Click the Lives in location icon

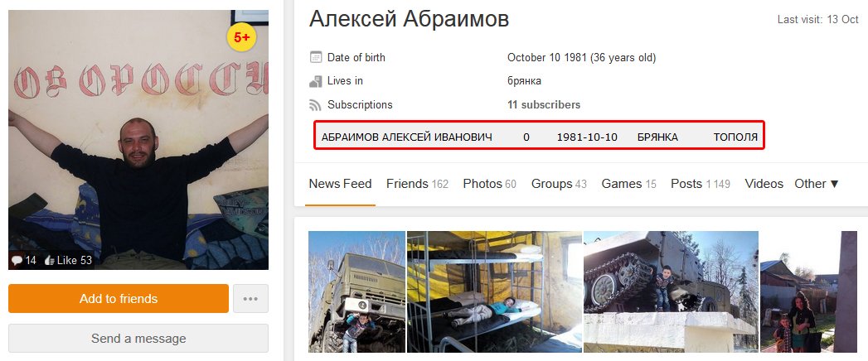click(x=316, y=81)
